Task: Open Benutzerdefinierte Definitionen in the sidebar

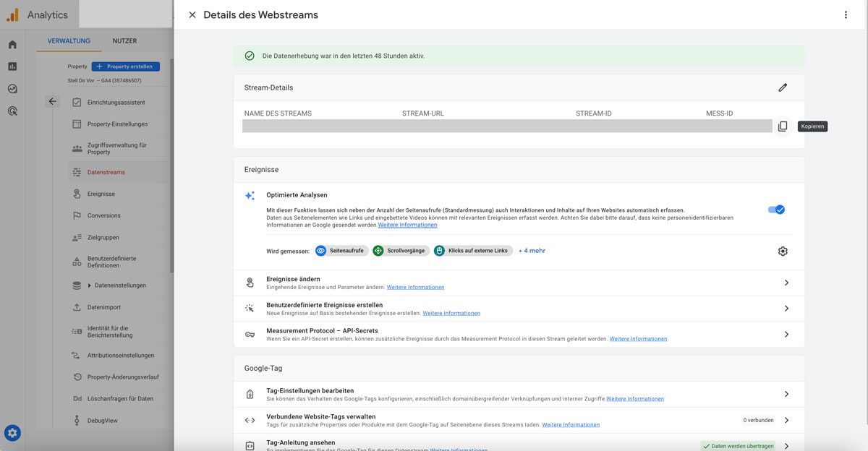Action: click(111, 262)
